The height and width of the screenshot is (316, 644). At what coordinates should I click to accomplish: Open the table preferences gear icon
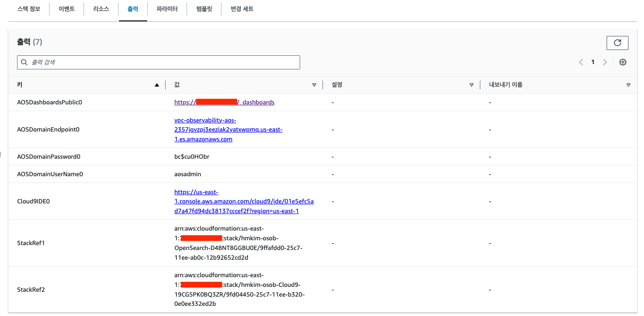click(x=623, y=62)
